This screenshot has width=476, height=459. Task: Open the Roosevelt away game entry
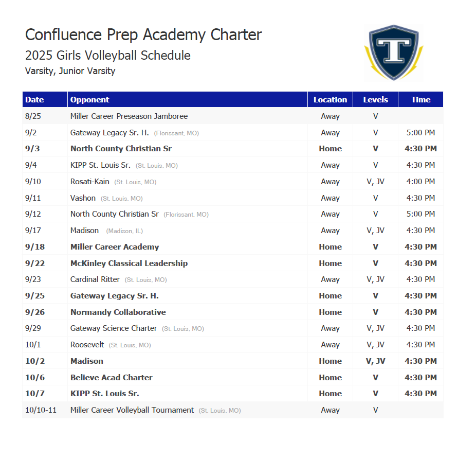pyautogui.click(x=87, y=345)
